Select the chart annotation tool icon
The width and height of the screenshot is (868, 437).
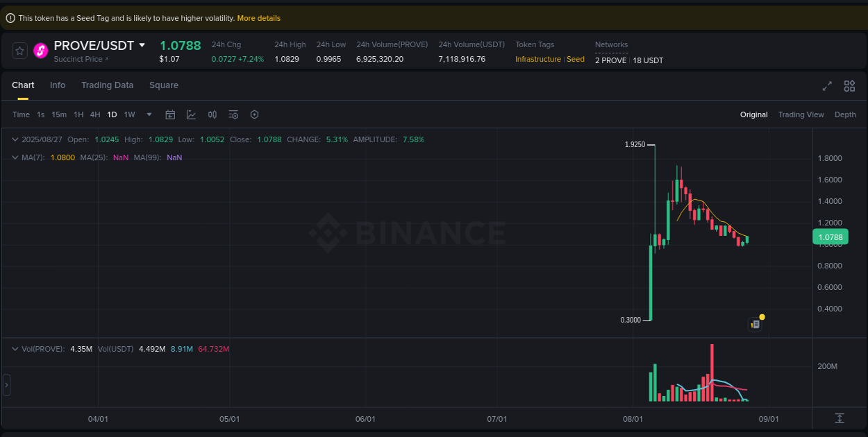pyautogui.click(x=191, y=114)
